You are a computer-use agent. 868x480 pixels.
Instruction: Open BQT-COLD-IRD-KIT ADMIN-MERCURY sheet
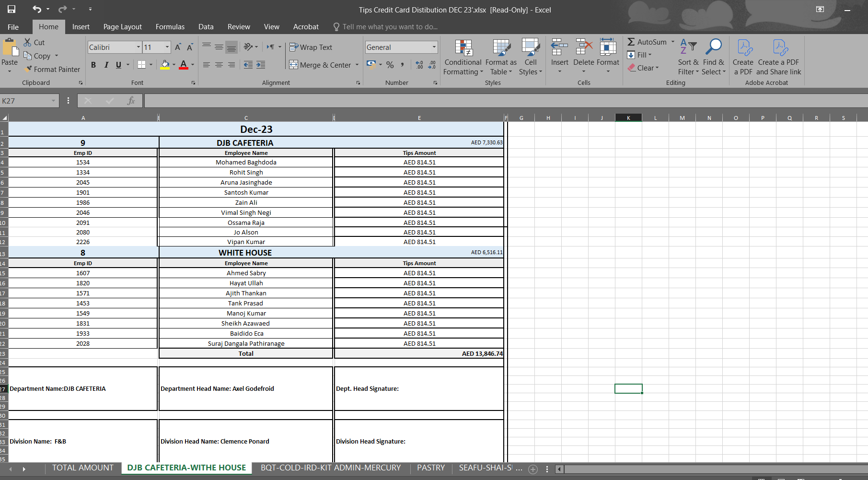tap(331, 468)
